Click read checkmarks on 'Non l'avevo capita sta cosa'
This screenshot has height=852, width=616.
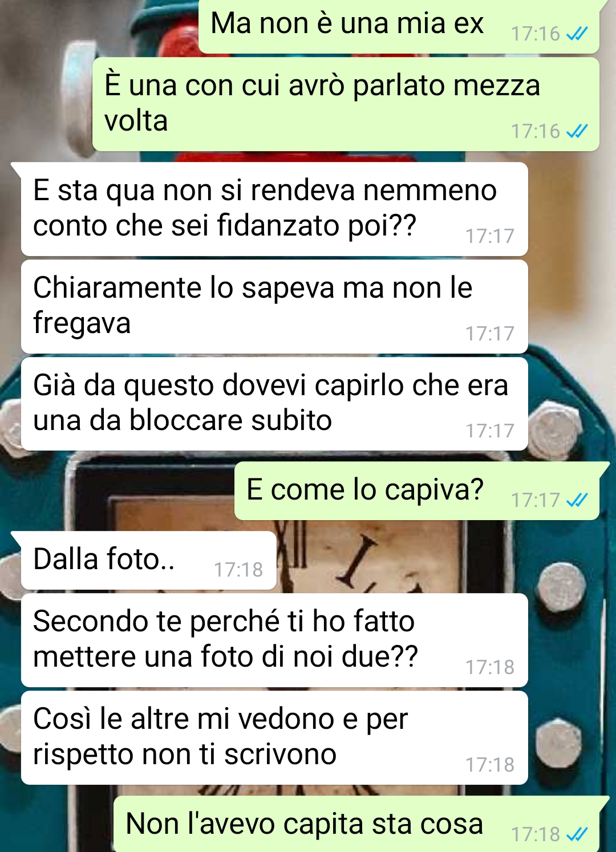pos(577,835)
